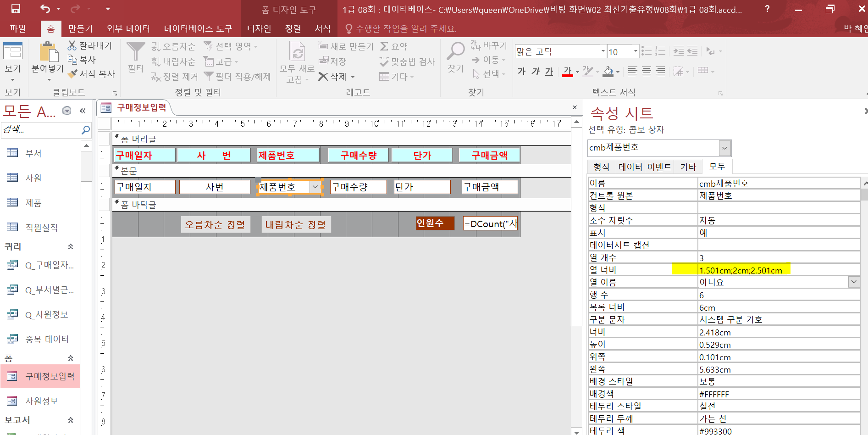Click the Find (찾기) magnifier icon
Image resolution: width=868 pixels, height=435 pixels.
click(x=455, y=51)
